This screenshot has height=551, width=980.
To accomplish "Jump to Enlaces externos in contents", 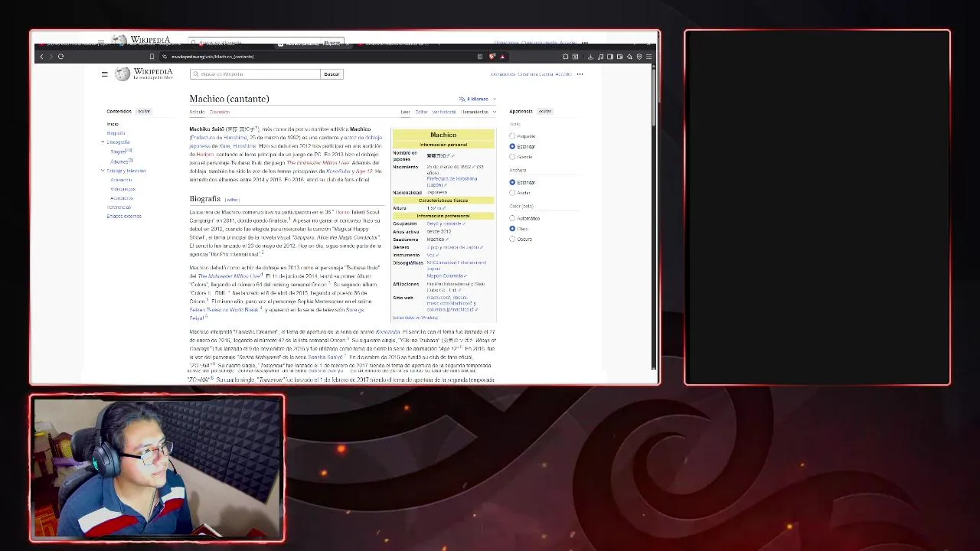I will tap(124, 217).
